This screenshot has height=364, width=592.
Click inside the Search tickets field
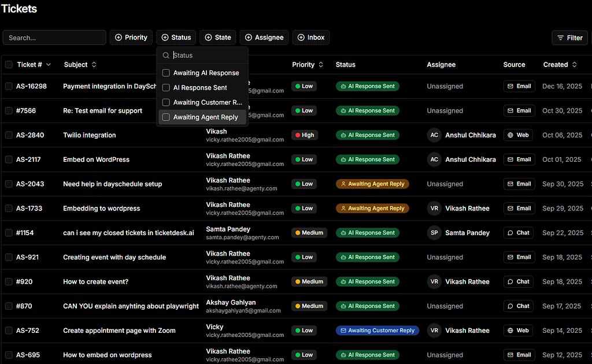[x=54, y=37]
